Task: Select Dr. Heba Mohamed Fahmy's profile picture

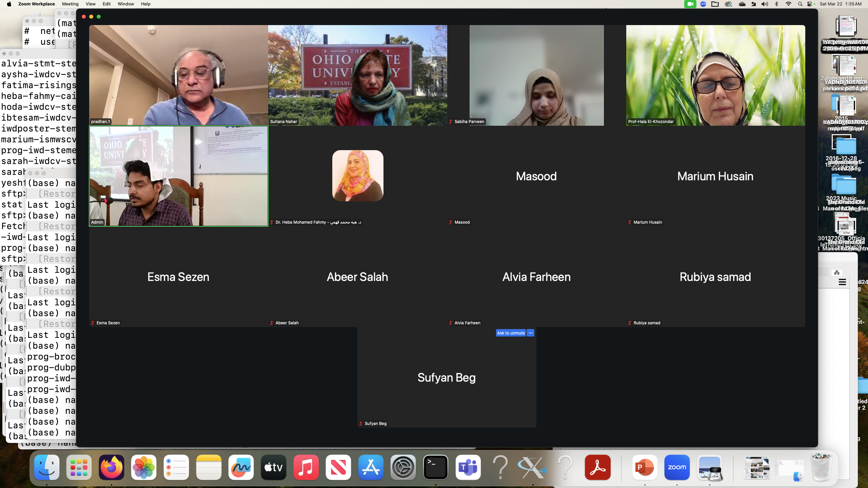Action: coord(358,176)
